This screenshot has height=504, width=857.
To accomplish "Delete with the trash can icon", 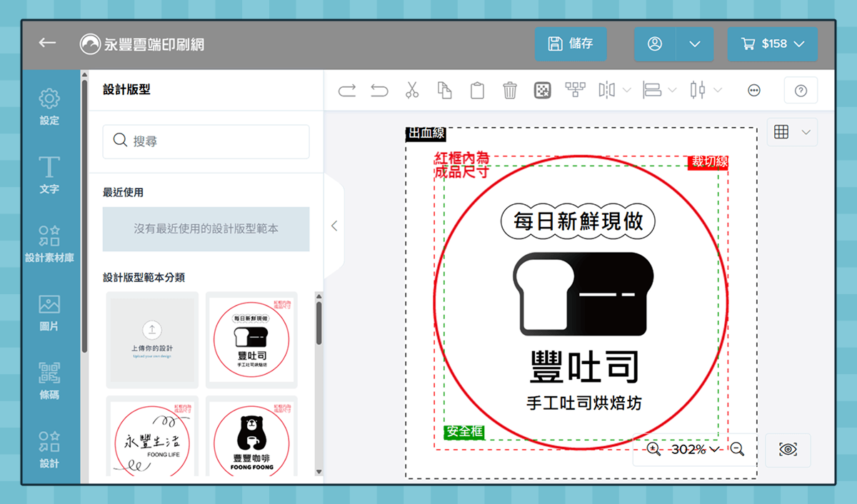I will (x=510, y=91).
